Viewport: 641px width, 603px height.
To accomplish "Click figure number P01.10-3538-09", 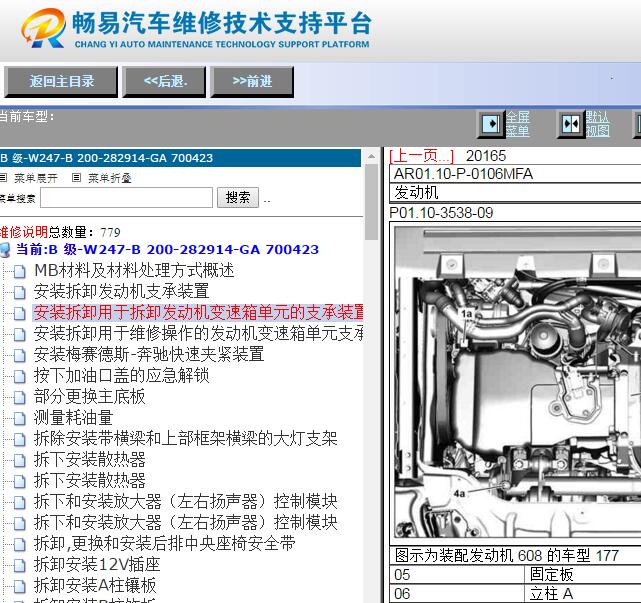I will (441, 213).
